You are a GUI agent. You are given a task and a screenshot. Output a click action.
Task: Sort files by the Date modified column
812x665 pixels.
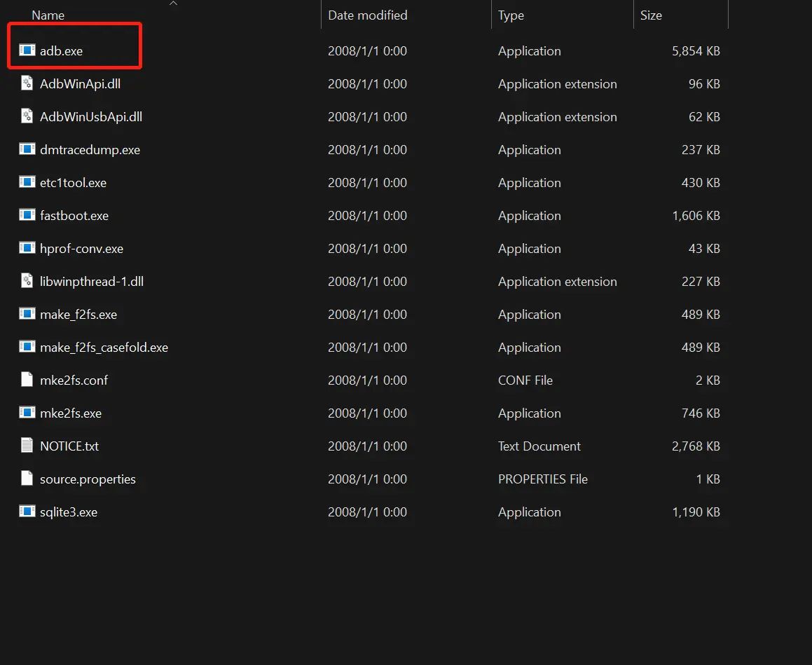point(367,15)
